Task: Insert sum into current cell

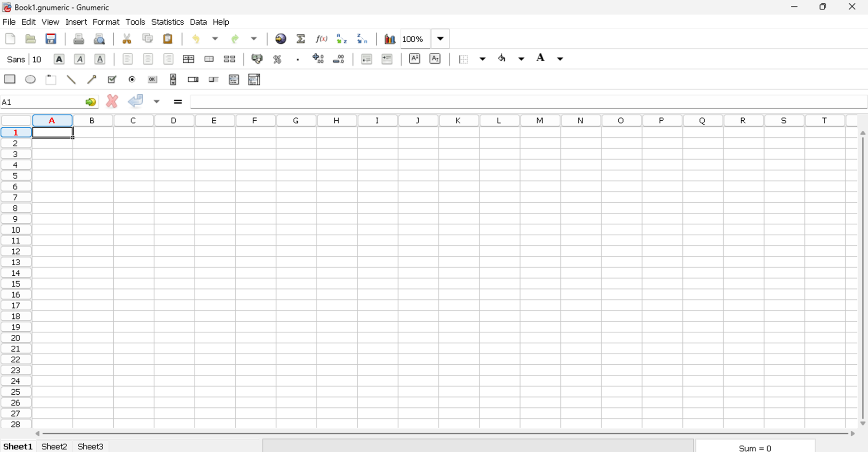Action: [x=301, y=39]
